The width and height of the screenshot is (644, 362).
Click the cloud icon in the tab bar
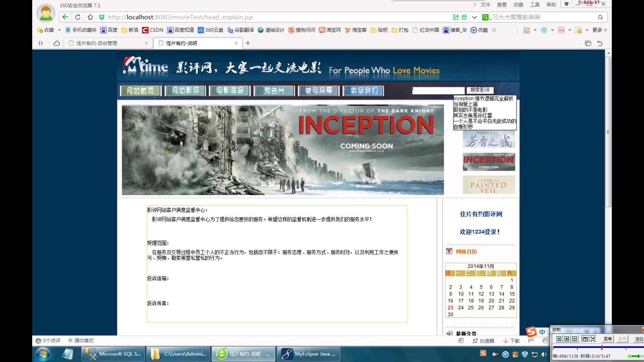point(57,43)
